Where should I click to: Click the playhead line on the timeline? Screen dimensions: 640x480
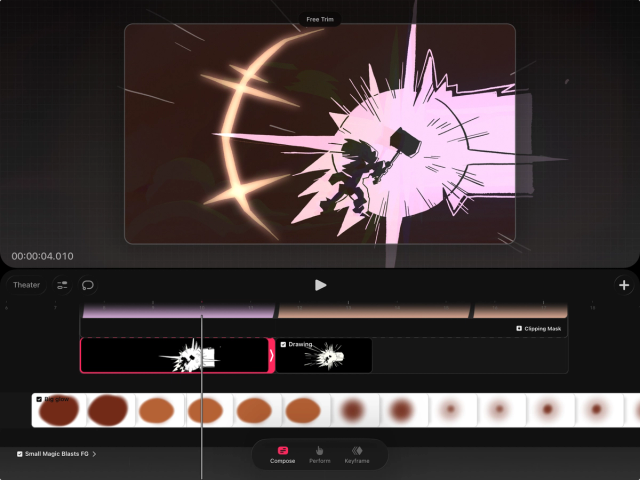202,396
